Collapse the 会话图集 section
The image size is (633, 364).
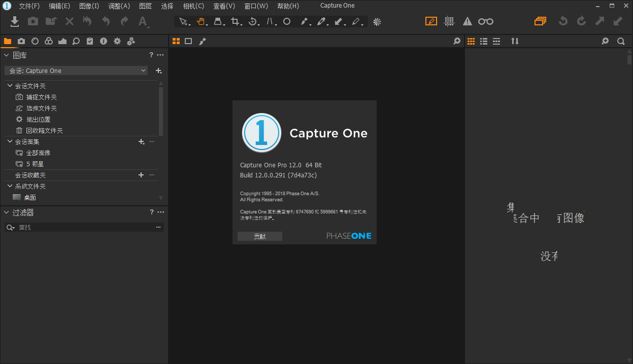tap(10, 142)
